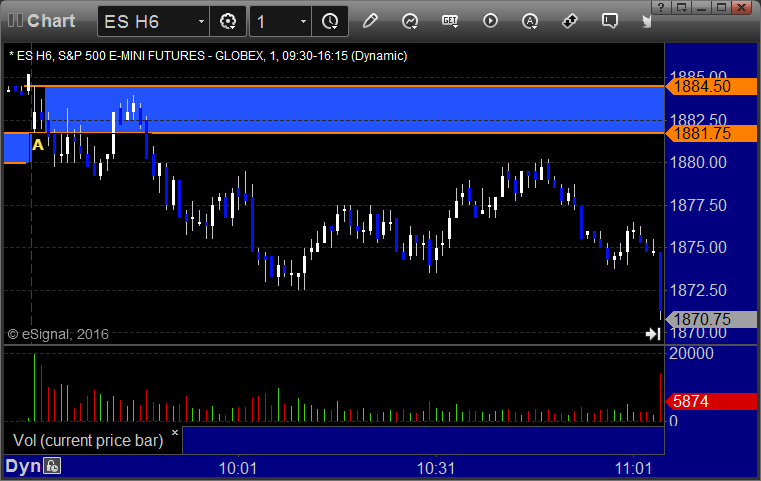Click the Chart title text
The height and width of the screenshot is (481, 761).
pos(51,21)
